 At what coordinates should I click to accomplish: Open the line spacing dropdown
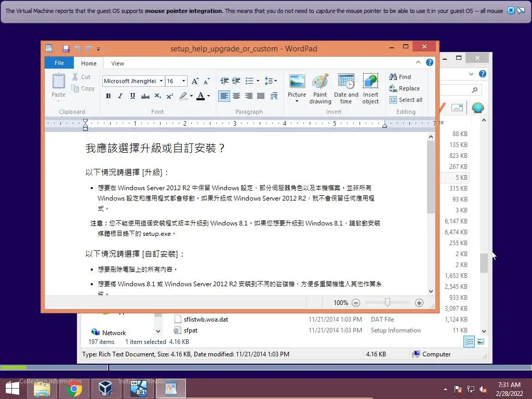coord(270,81)
